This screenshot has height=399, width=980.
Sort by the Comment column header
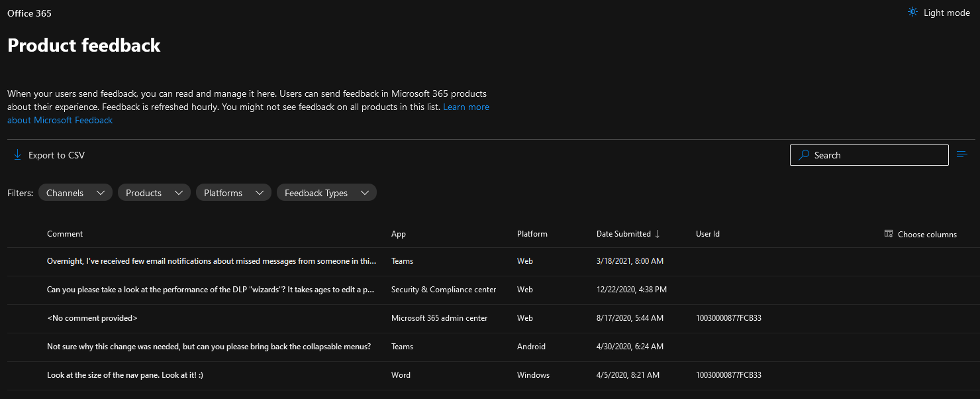point(65,234)
